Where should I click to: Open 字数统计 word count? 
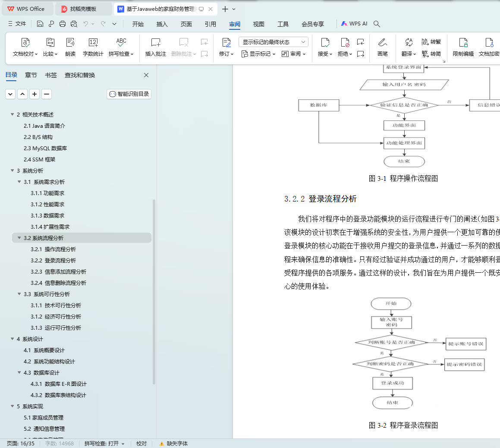tap(93, 47)
